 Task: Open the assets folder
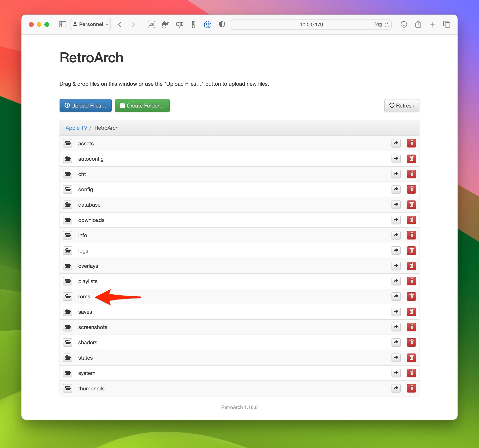click(86, 143)
